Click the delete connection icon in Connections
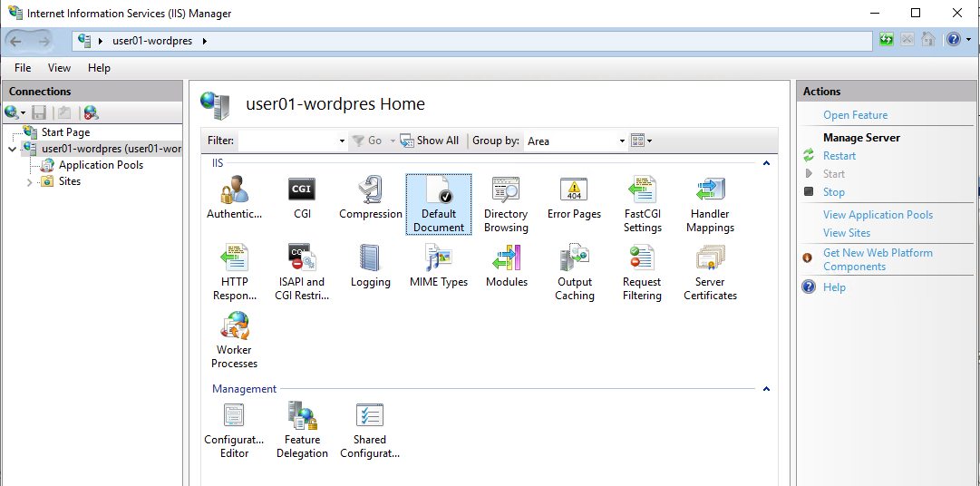This screenshot has height=486, width=980. coord(92,113)
